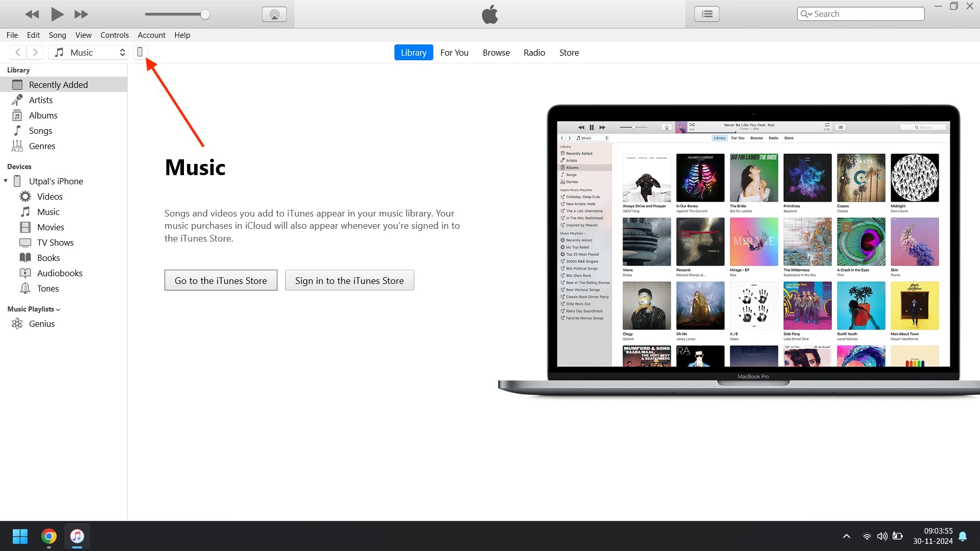Switch to the For You tab
Viewport: 980px width, 551px height.
click(454, 53)
